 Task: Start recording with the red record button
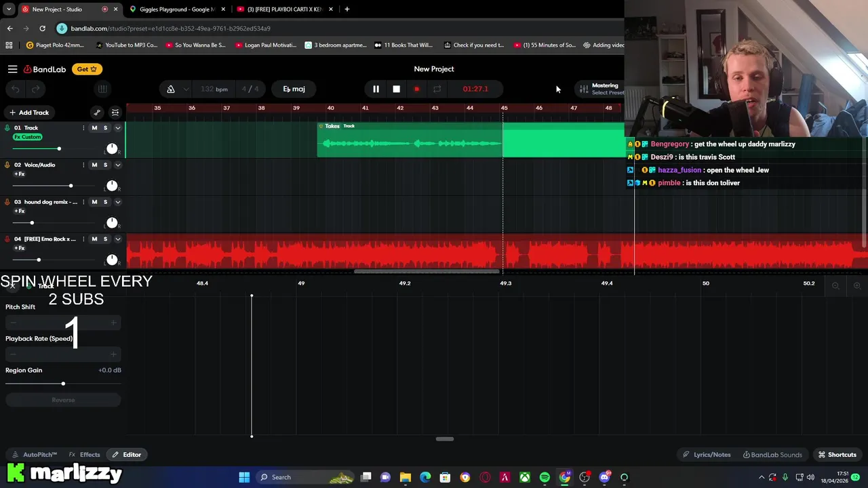pos(416,89)
